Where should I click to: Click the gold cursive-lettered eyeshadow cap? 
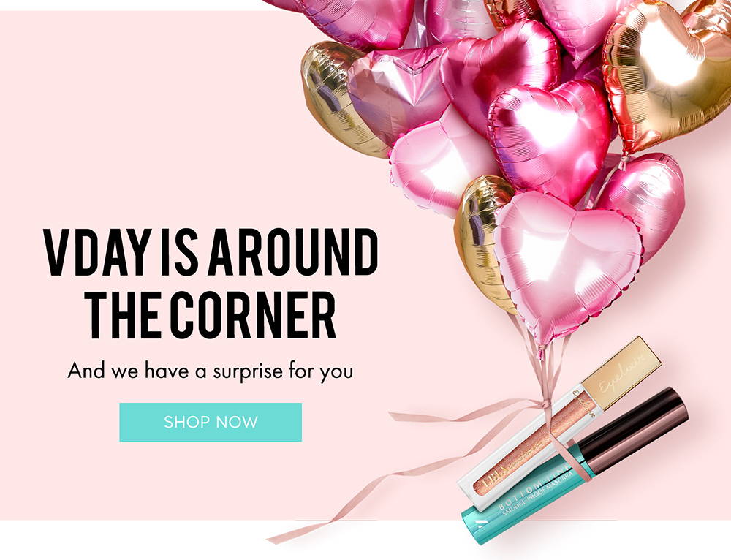pos(621,373)
